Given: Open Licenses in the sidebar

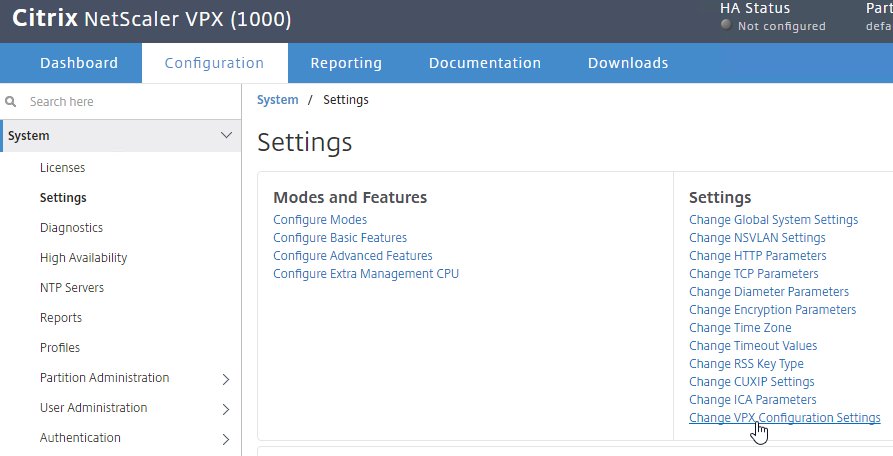Looking at the screenshot, I should click(x=62, y=168).
